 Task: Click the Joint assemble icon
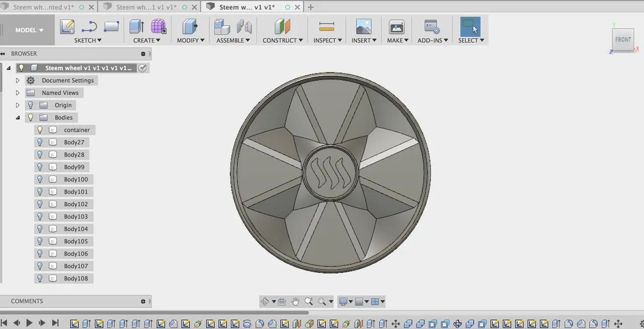pyautogui.click(x=244, y=27)
